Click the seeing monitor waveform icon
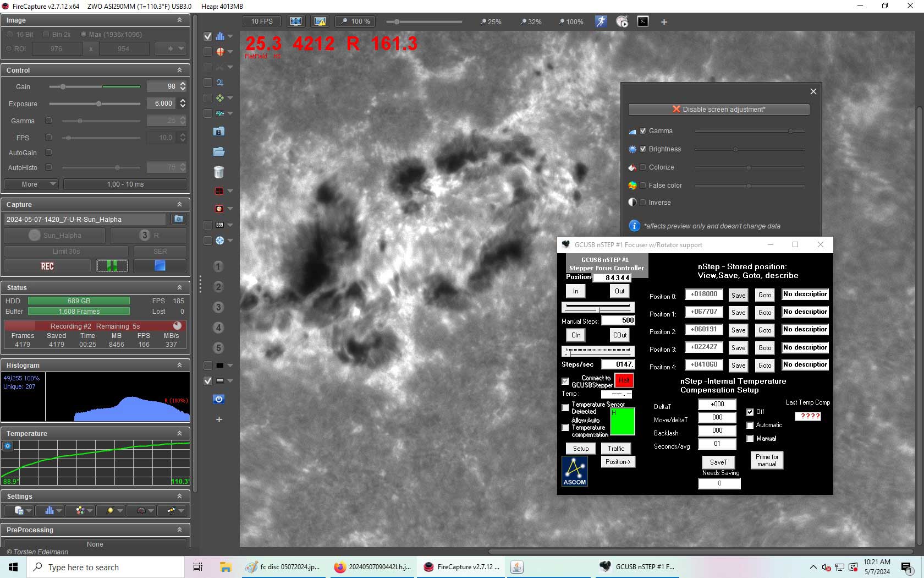This screenshot has height=578, width=924. 220,113
